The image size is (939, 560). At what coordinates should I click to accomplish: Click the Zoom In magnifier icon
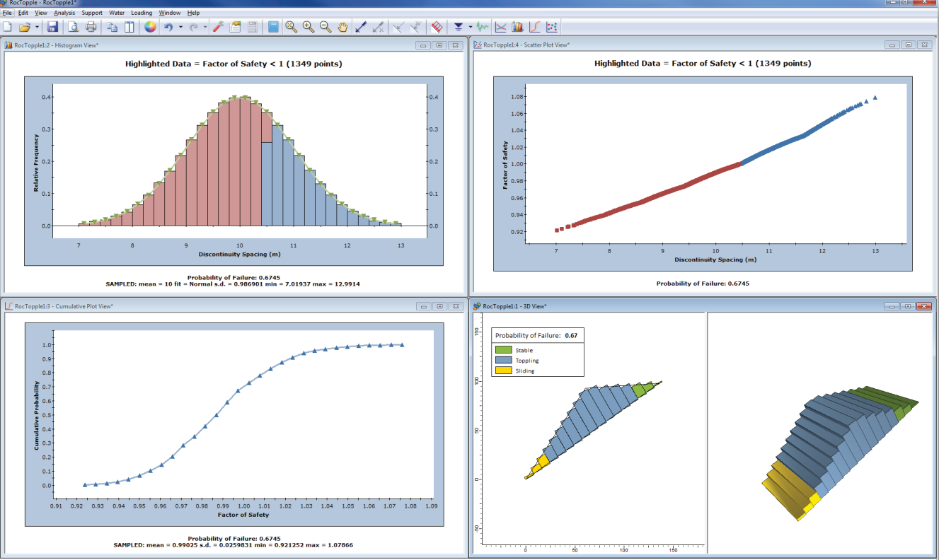pyautogui.click(x=309, y=27)
